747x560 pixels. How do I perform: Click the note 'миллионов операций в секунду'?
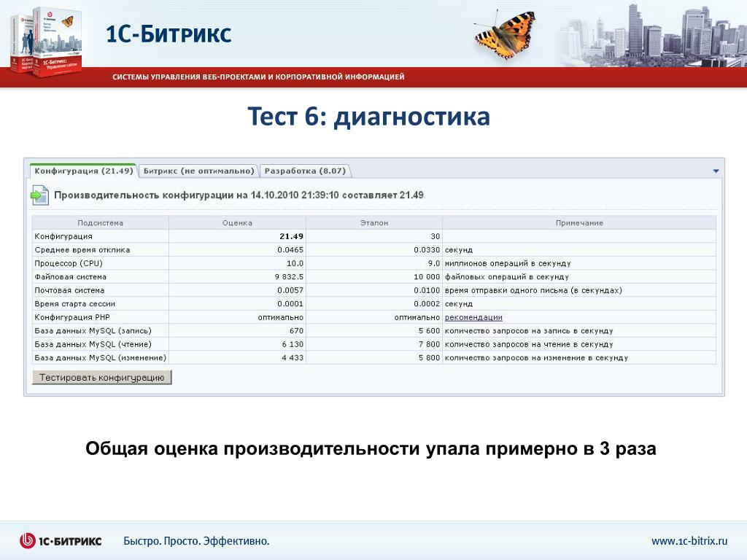coord(508,263)
